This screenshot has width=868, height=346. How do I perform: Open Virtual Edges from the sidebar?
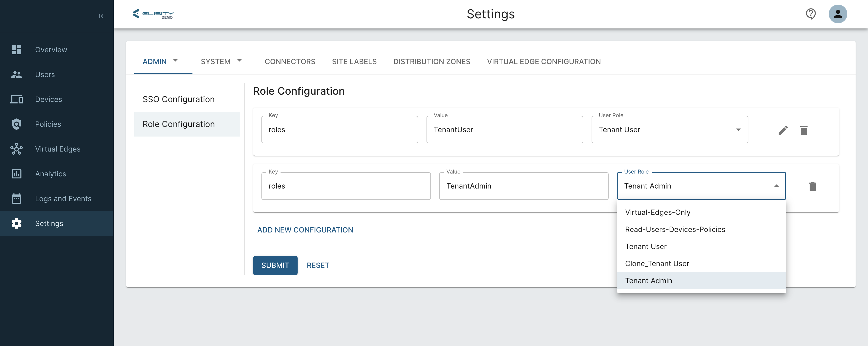pos(58,149)
